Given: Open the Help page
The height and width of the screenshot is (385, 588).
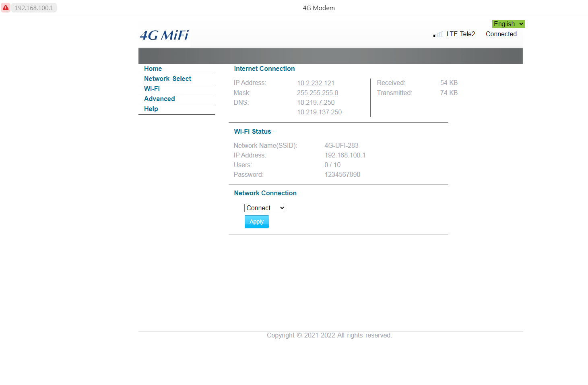Looking at the screenshot, I should pos(151,109).
